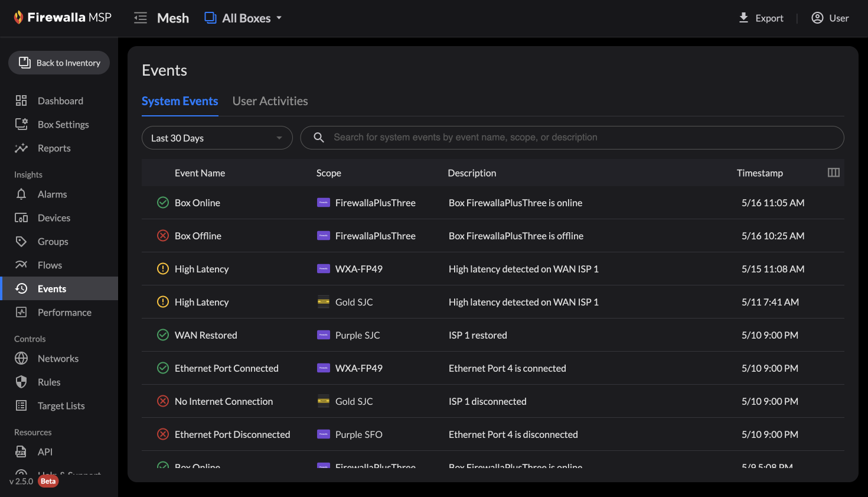Click the Events history clock icon
This screenshot has width=868, height=497.
[x=21, y=288]
